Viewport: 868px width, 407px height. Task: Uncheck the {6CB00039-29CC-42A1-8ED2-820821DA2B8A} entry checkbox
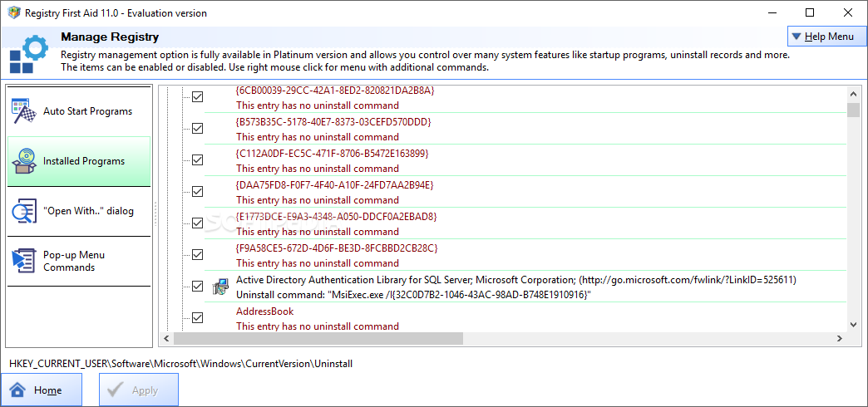(x=197, y=97)
